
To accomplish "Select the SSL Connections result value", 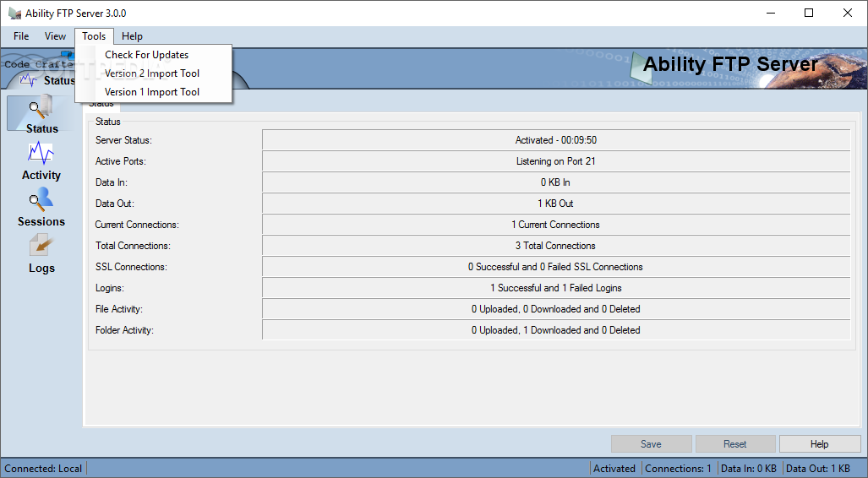I will (556, 267).
